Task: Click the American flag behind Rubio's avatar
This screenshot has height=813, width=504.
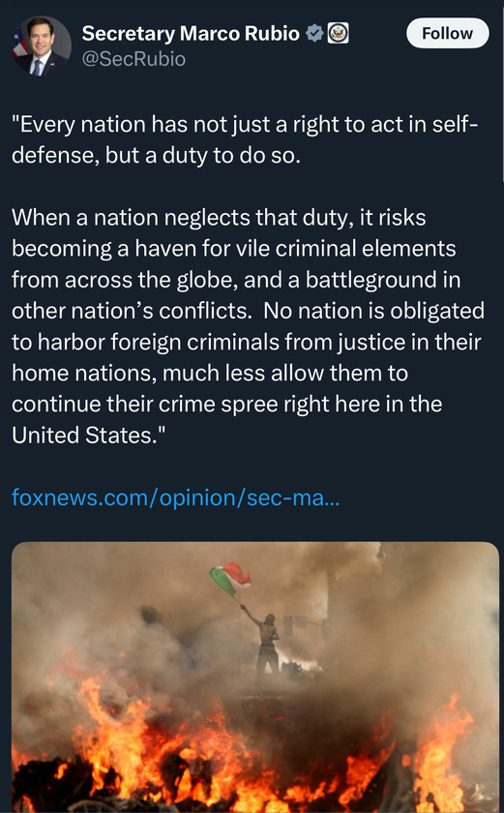Action: [x=18, y=43]
